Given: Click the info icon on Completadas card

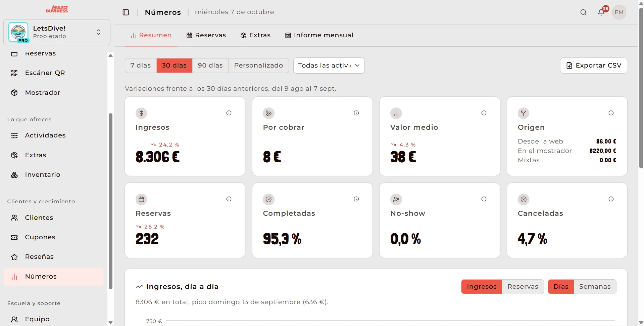Looking at the screenshot, I should point(356,199).
